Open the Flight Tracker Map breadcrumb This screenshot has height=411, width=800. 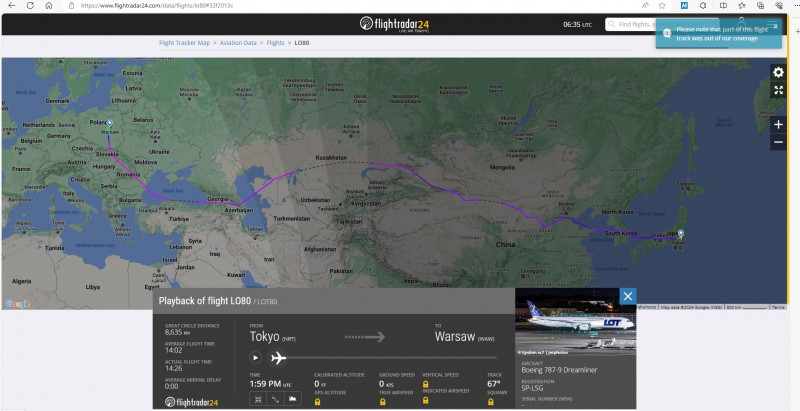[184, 43]
